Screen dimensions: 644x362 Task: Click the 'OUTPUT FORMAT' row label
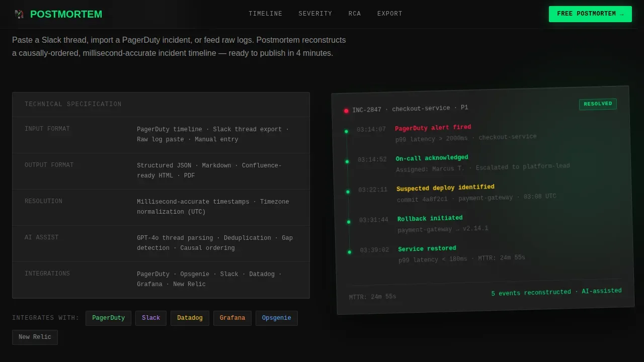tap(49, 165)
